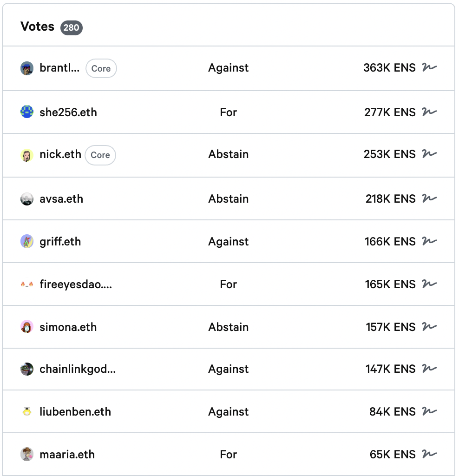459x476 pixels.
Task: Click the Core badge next to brantl
Action: coord(101,68)
